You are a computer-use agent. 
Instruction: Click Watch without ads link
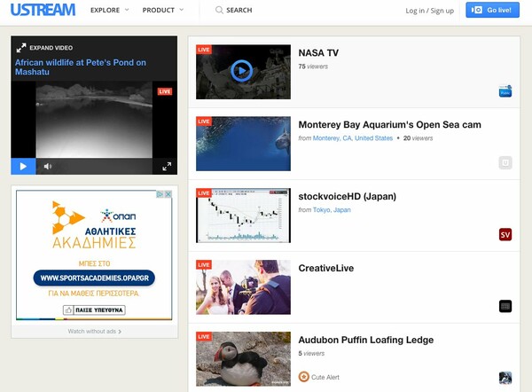[94, 331]
